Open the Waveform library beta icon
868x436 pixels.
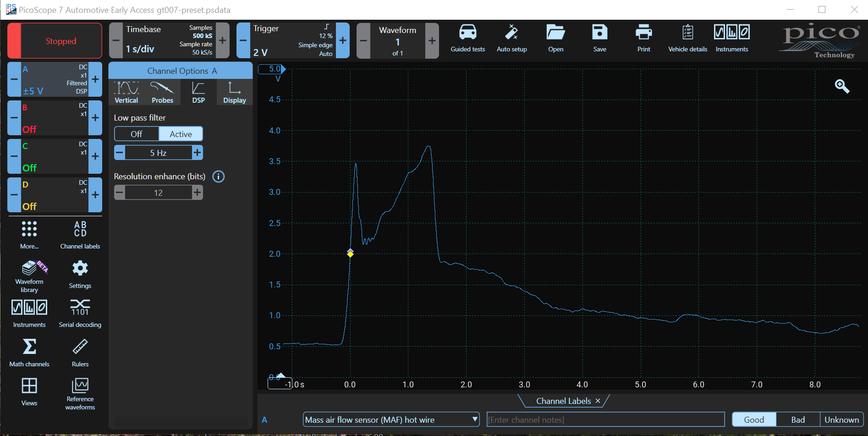pyautogui.click(x=29, y=276)
